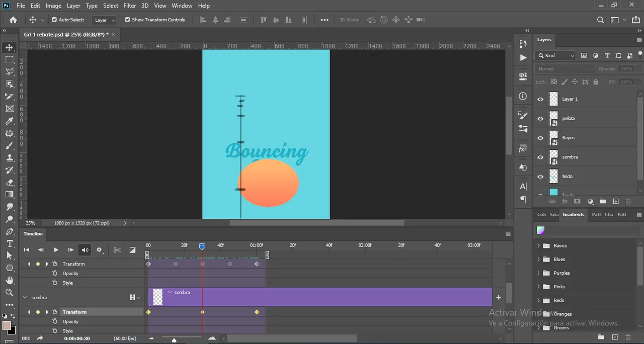Hide the pelota layer

click(540, 119)
